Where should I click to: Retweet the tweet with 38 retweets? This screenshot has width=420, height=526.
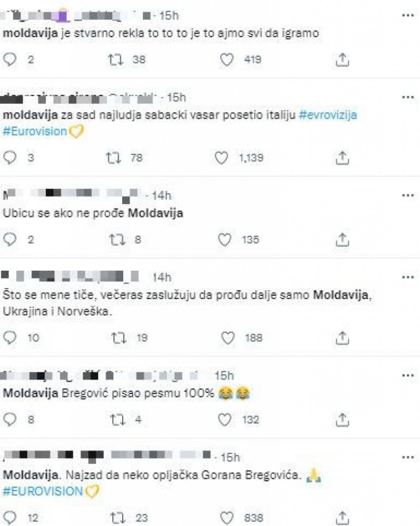point(115,60)
